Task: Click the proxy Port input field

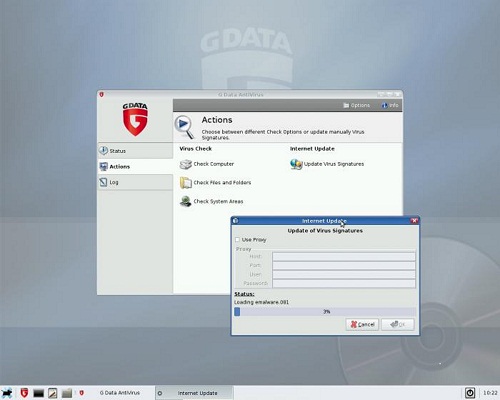Action: click(344, 265)
